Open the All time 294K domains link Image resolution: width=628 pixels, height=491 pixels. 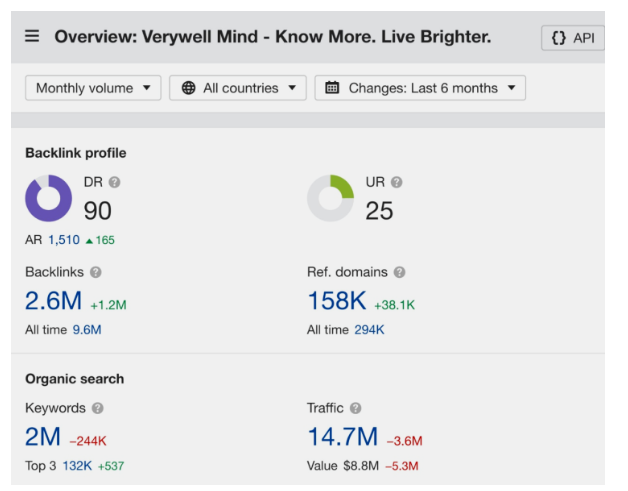coord(369,330)
